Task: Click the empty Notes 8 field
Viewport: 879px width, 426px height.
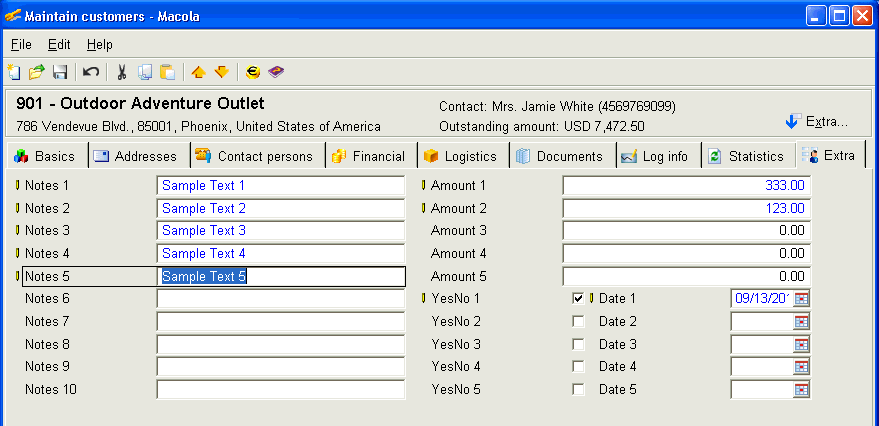Action: point(281,344)
